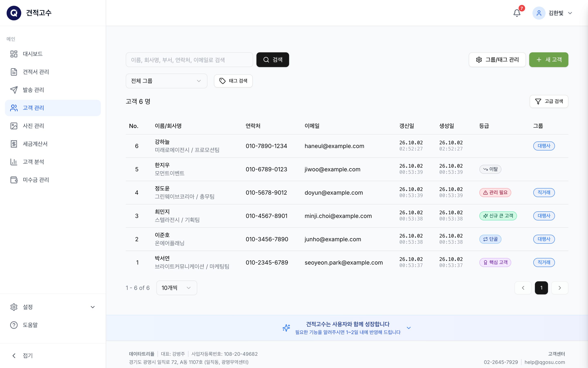The height and width of the screenshot is (368, 588).
Task: Expand the 설정 menu chevron
Action: pyautogui.click(x=92, y=307)
